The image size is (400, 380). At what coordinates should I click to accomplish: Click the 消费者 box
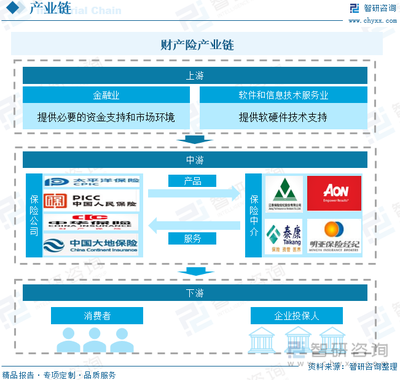point(97,315)
